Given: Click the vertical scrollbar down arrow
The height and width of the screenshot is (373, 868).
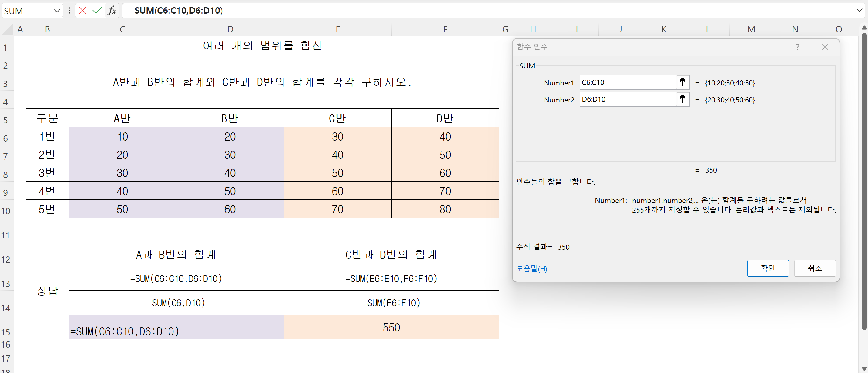Looking at the screenshot, I should tap(864, 369).
